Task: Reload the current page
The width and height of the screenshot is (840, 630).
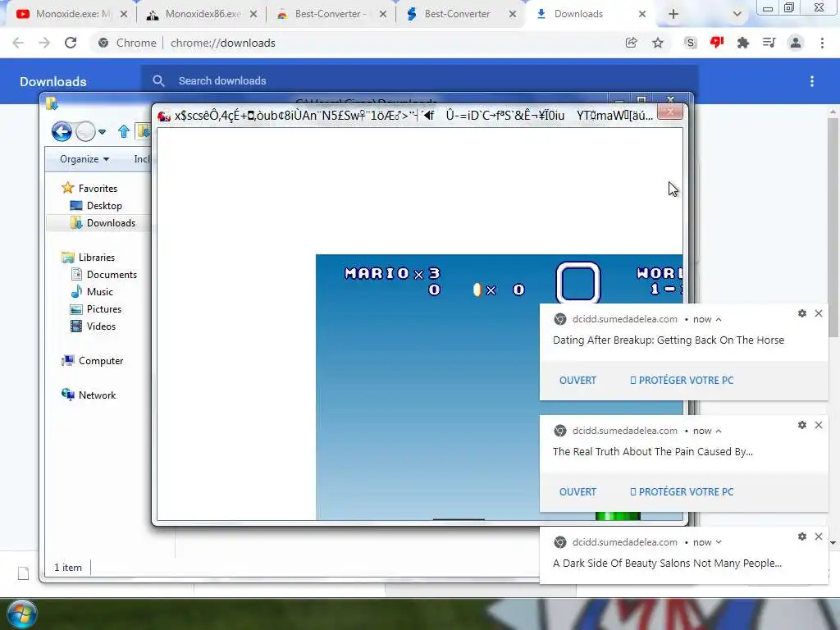Action: [x=71, y=43]
